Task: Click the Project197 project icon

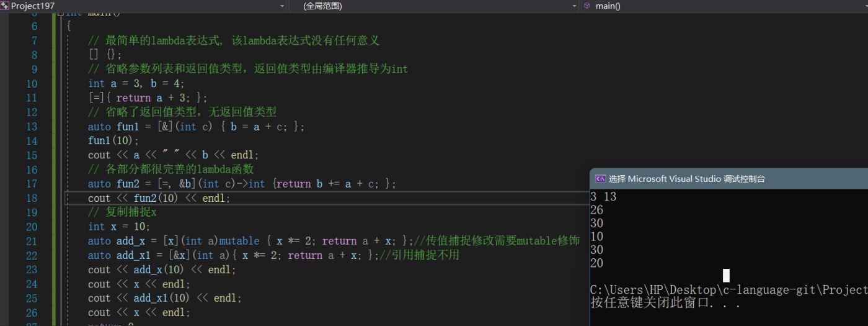Action: click(x=5, y=6)
